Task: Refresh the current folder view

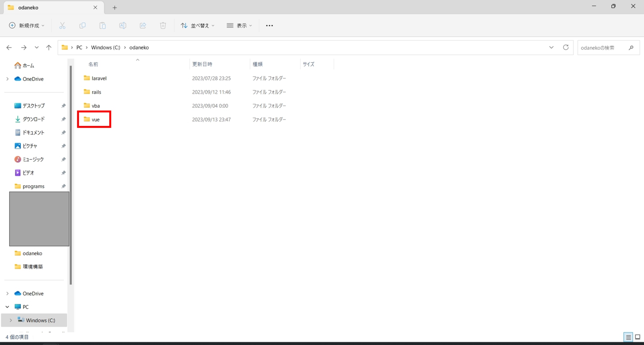Action: point(566,47)
